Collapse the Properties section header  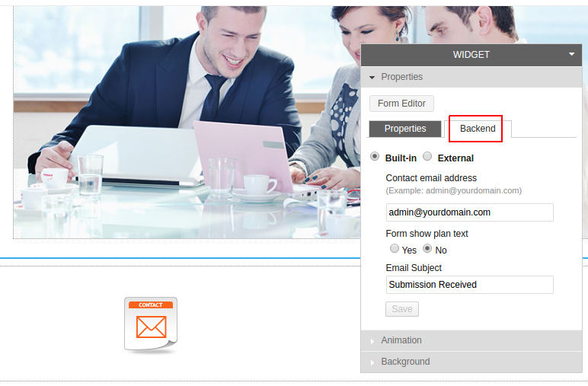click(x=471, y=77)
